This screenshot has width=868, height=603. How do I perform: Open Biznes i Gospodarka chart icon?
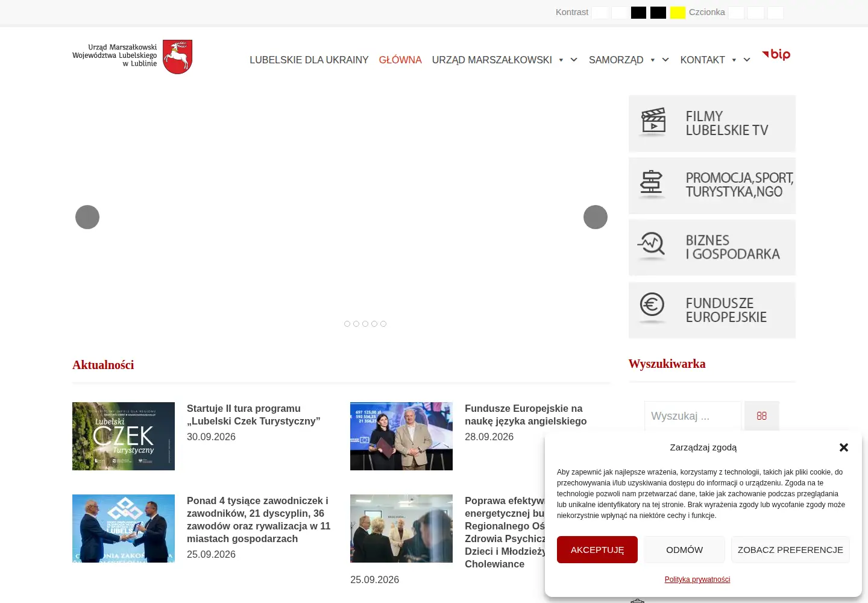pyautogui.click(x=652, y=245)
